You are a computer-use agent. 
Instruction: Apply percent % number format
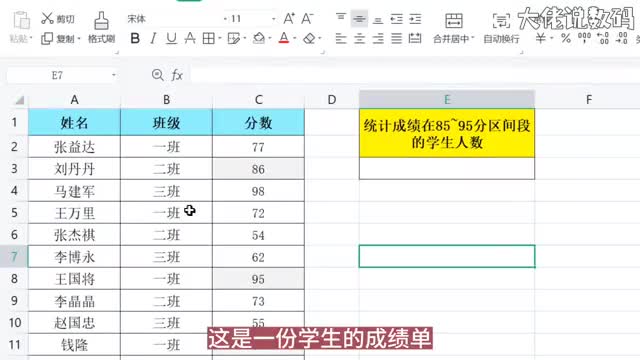(x=566, y=39)
